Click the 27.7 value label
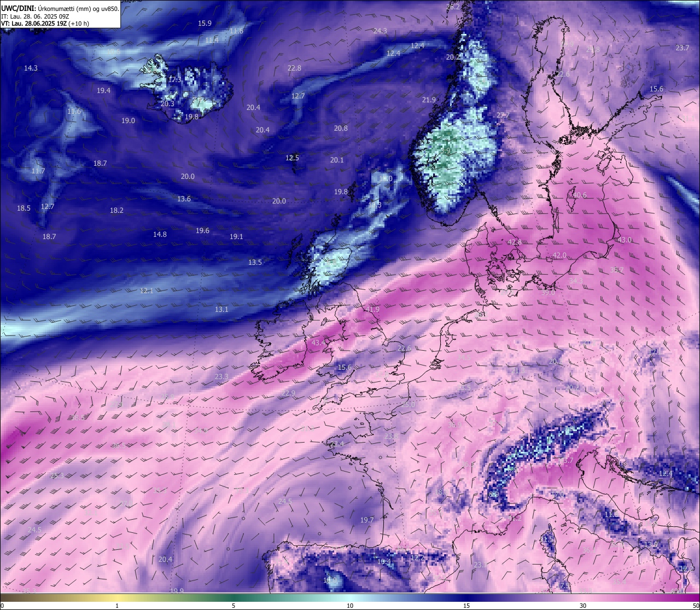700x610 pixels. pyautogui.click(x=503, y=115)
